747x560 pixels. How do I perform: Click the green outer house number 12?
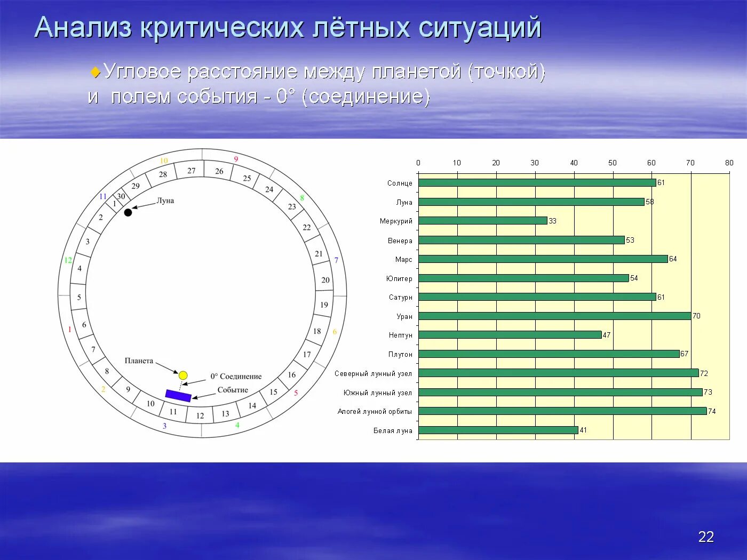pyautogui.click(x=68, y=260)
